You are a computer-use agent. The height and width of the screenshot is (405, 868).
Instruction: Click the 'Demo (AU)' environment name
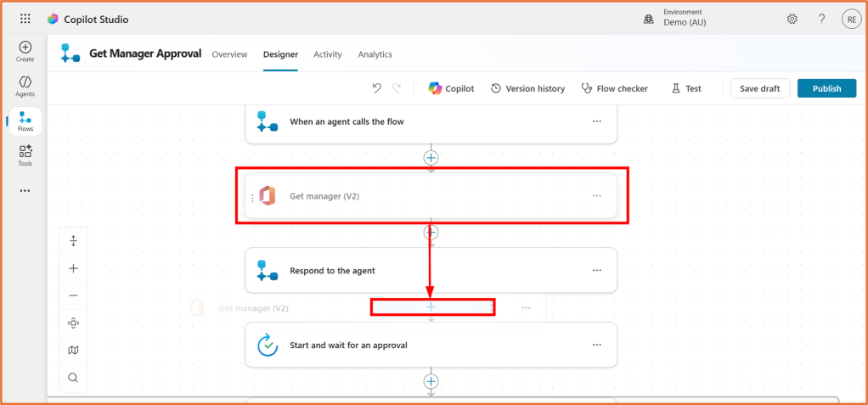click(x=685, y=23)
